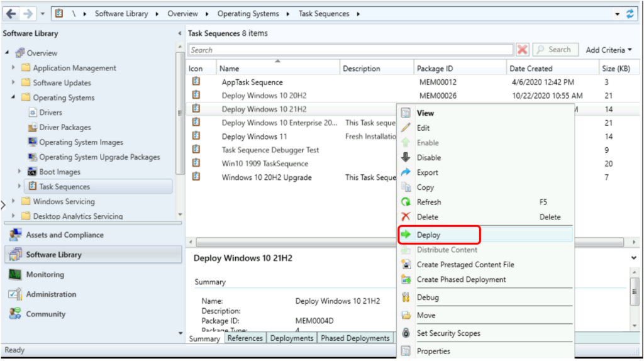Click the Copy icon in context menu
The height and width of the screenshot is (361, 644).
pyautogui.click(x=406, y=187)
